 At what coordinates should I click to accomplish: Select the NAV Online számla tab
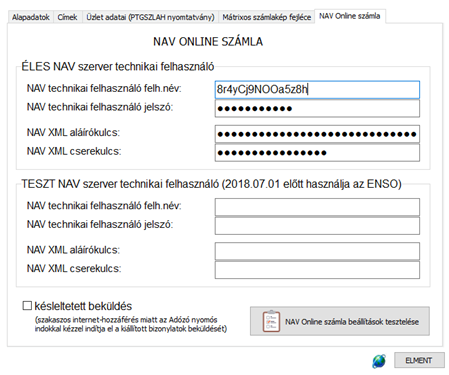tap(350, 16)
